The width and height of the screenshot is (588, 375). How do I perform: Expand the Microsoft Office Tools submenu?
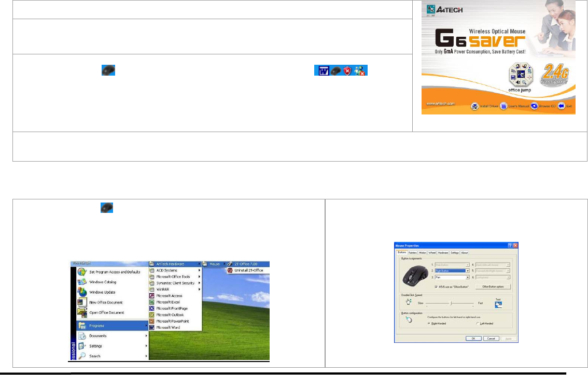pyautogui.click(x=175, y=277)
